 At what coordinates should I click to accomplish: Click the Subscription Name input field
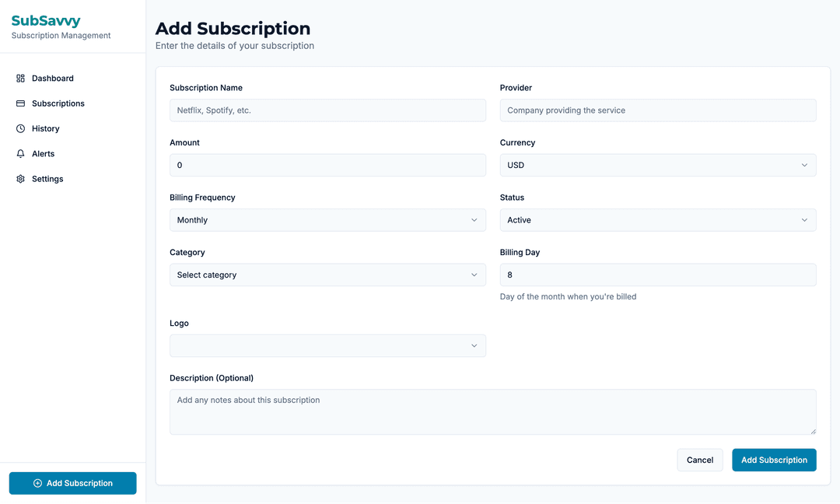[327, 110]
